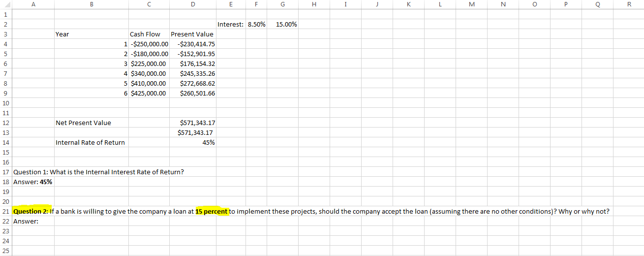Click the 'Cash Flow' header cell
Screen dimensions: 644x256
coord(148,34)
